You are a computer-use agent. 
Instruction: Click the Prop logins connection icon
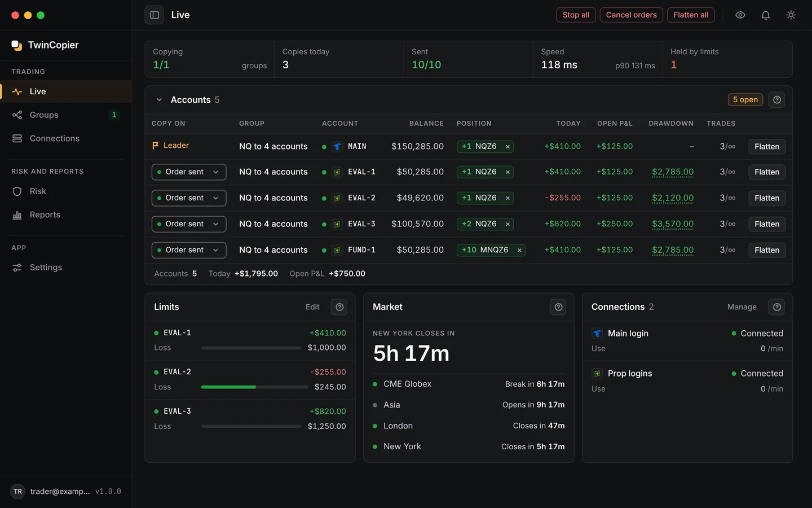(597, 374)
